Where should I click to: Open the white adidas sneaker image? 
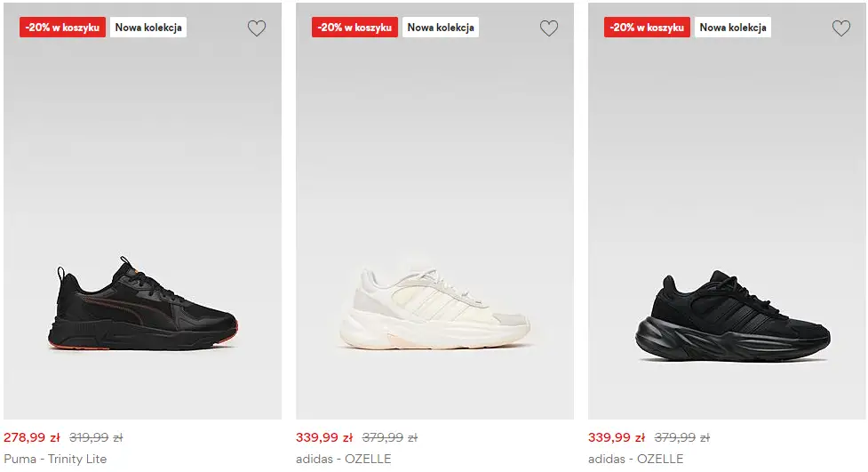coord(434,305)
